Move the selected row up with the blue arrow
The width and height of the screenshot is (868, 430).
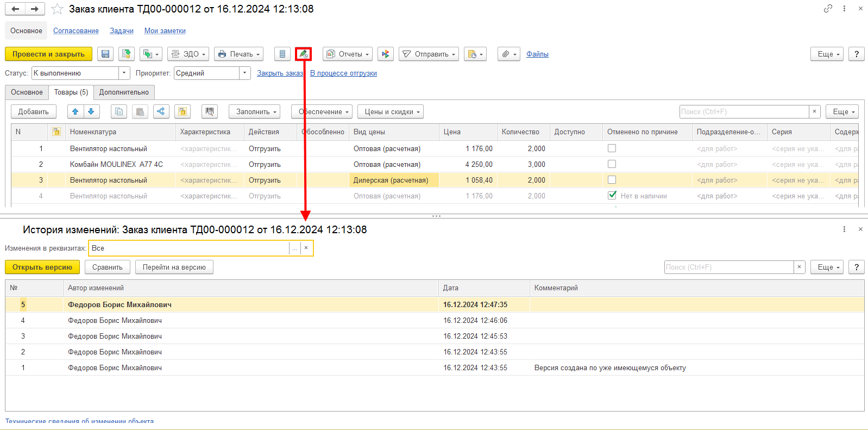point(76,111)
